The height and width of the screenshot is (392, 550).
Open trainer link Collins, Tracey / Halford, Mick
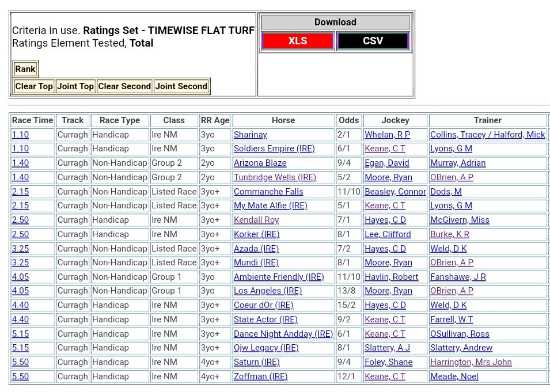point(487,135)
